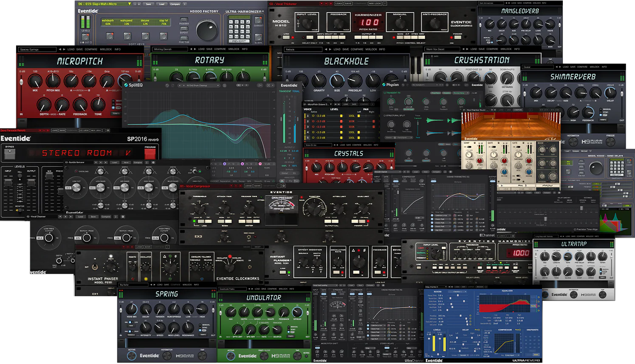Click the Blackhole SIZE knob
Viewport: 635px width, 364px height.
(337, 81)
